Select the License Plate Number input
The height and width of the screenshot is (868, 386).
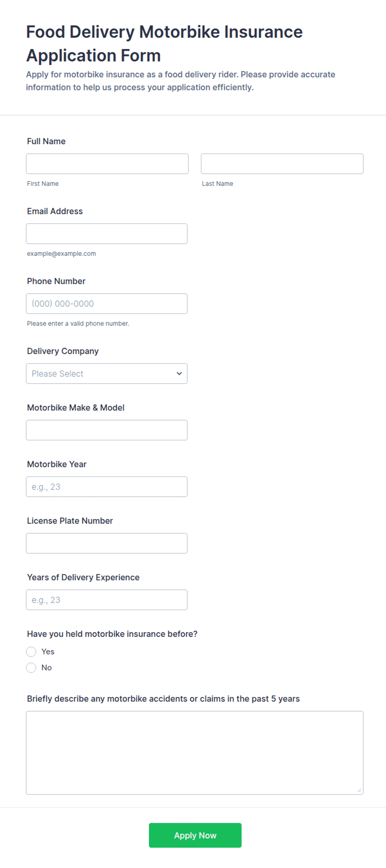[x=107, y=543]
